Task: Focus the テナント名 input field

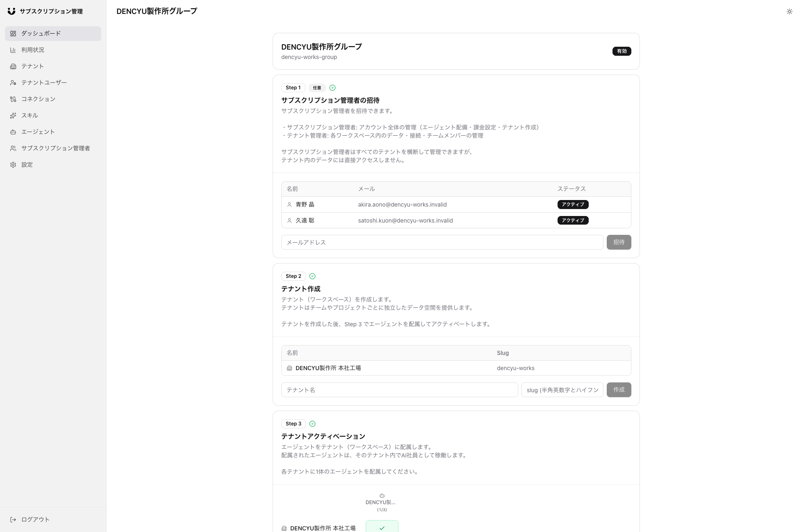Action: click(x=399, y=390)
